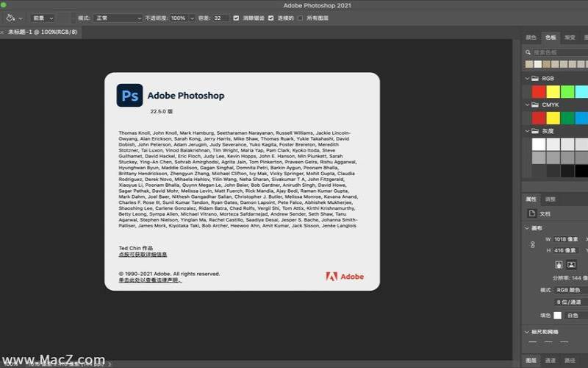Image resolution: width=588 pixels, height=368 pixels.
Task: Toggle the width-height link chain icon
Action: click(532, 245)
